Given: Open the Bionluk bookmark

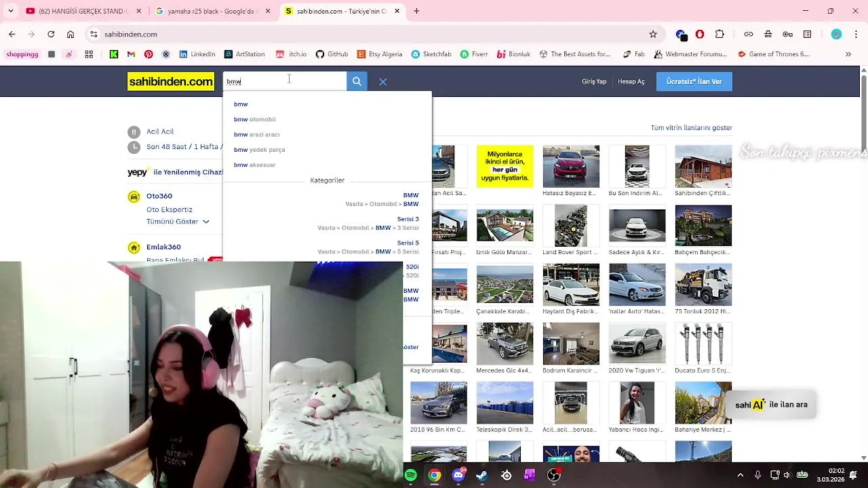Looking at the screenshot, I should [513, 54].
